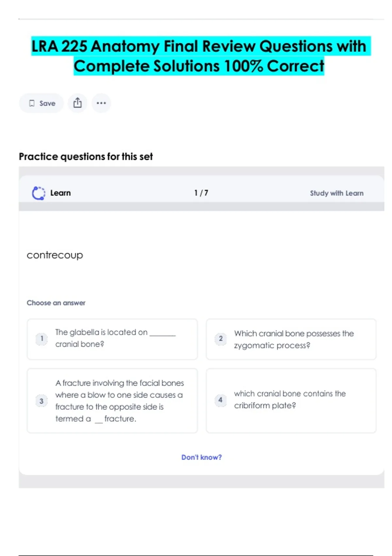This screenshot has height=556, width=392.
Task: Click the number 1 answer badge
Action: point(41,339)
